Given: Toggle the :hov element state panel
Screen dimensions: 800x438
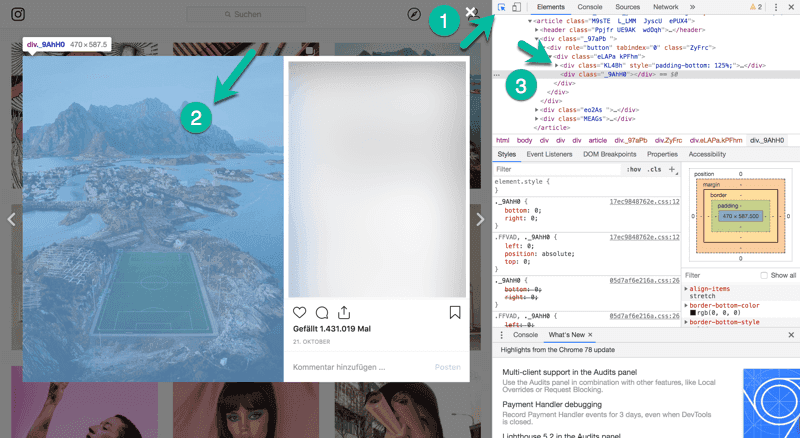Looking at the screenshot, I should point(634,169).
